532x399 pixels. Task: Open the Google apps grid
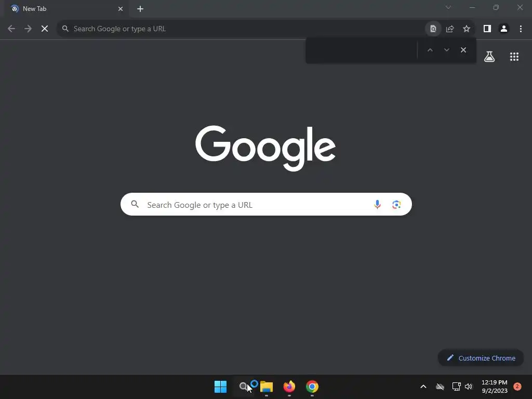514,57
